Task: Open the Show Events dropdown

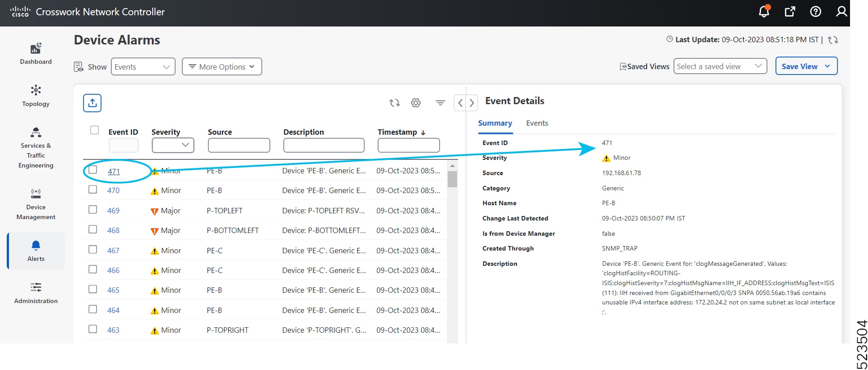Action: [143, 67]
